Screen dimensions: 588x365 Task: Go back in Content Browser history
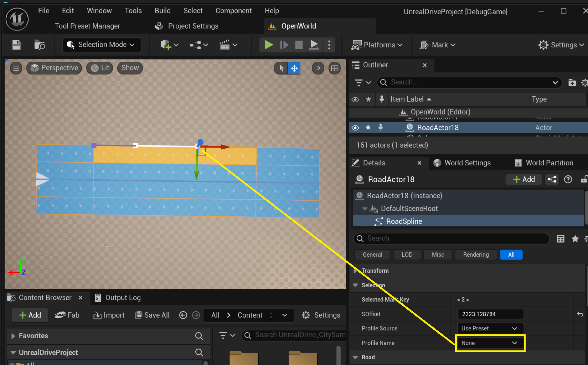click(183, 315)
